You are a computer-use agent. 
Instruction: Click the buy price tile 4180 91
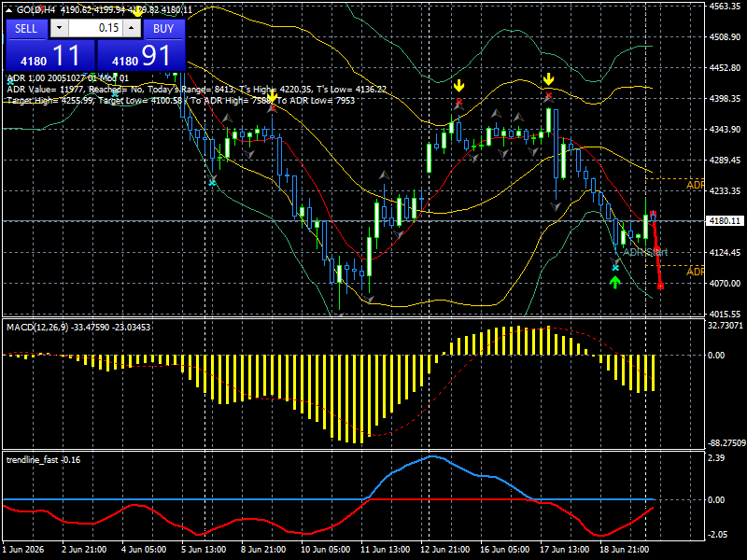141,55
